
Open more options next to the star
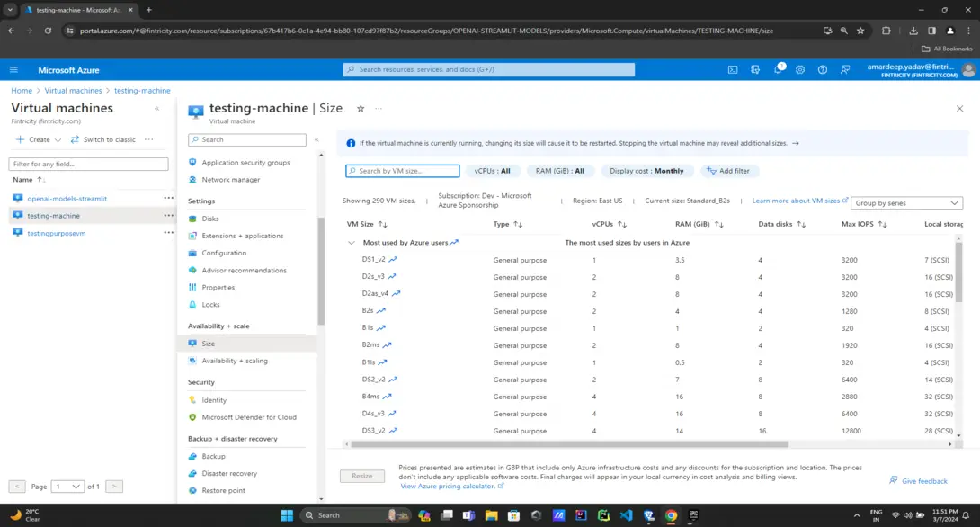[379, 108]
